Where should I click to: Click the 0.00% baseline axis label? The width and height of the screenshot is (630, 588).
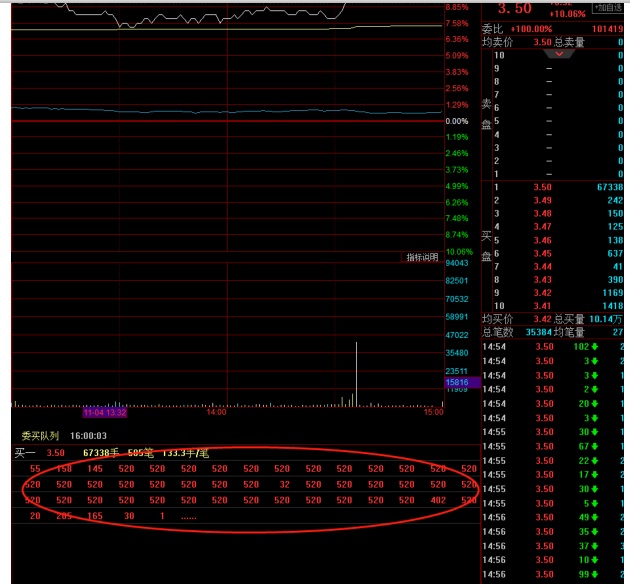pos(457,121)
